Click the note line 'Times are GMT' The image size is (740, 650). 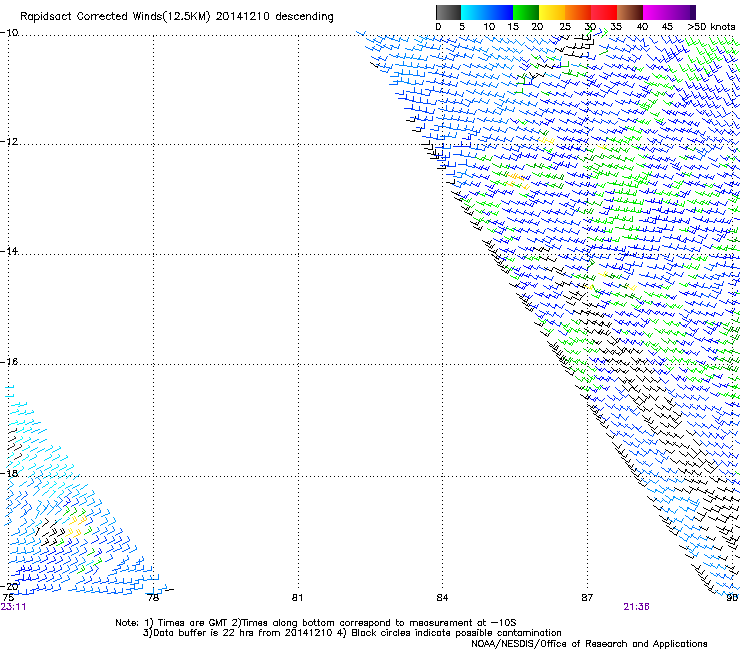click(192, 623)
